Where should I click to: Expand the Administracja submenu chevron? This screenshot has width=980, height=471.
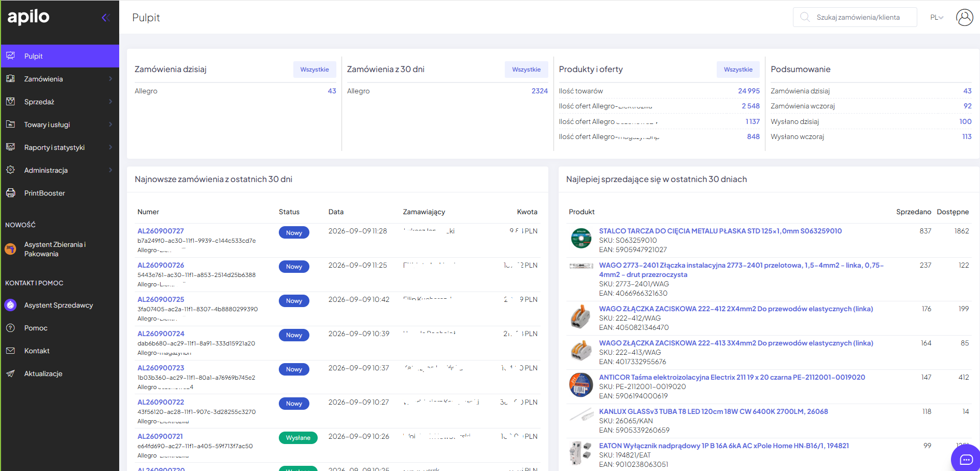point(110,170)
